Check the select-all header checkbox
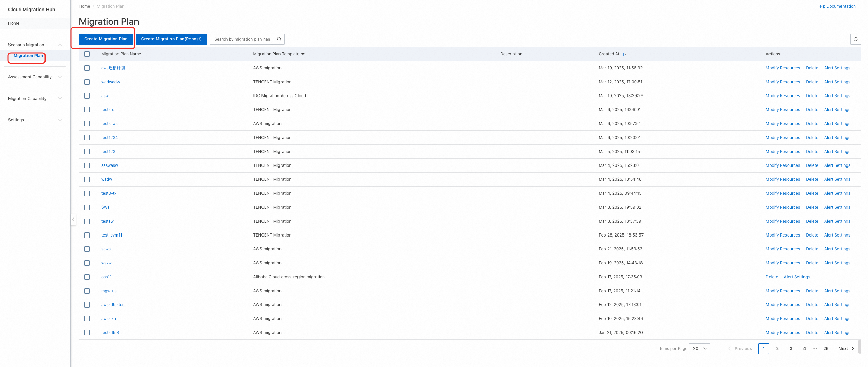 click(87, 54)
